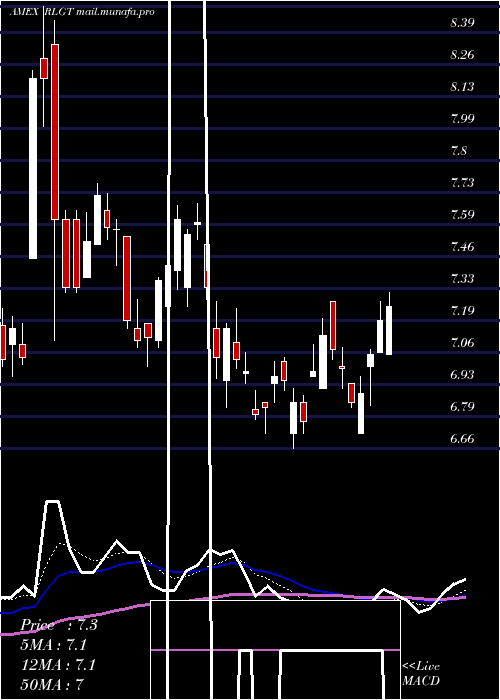This screenshot has width=500, height=700.
Task: Click the 7.19 price label
Action: coord(462,311)
